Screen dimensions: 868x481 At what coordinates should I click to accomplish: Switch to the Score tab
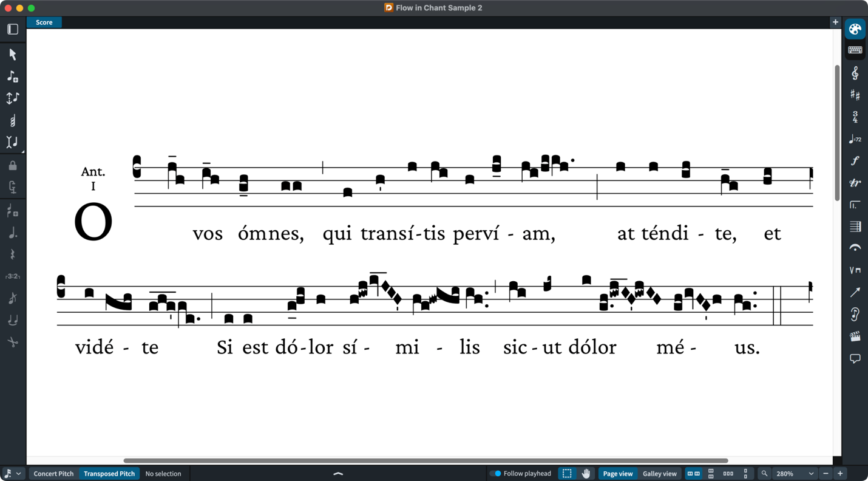coord(44,22)
